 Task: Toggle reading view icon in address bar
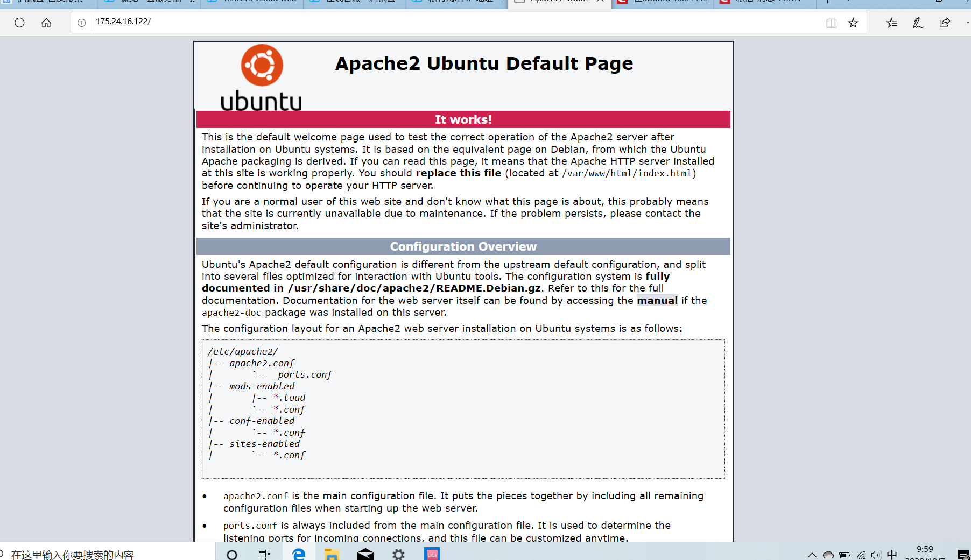pos(831,23)
